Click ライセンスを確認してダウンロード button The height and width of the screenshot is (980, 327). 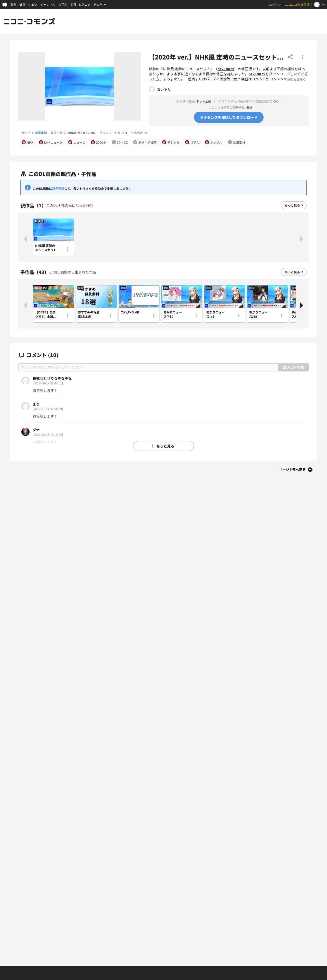pyautogui.click(x=228, y=117)
